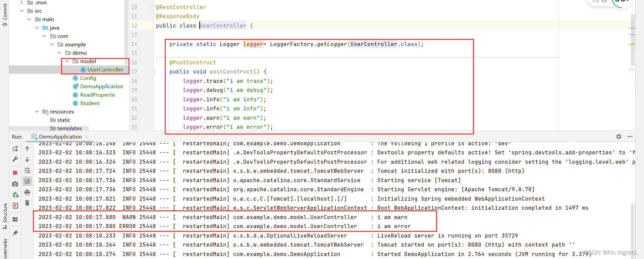Open the Commit tool window
The width and height of the screenshot is (644, 259).
click(x=5, y=15)
